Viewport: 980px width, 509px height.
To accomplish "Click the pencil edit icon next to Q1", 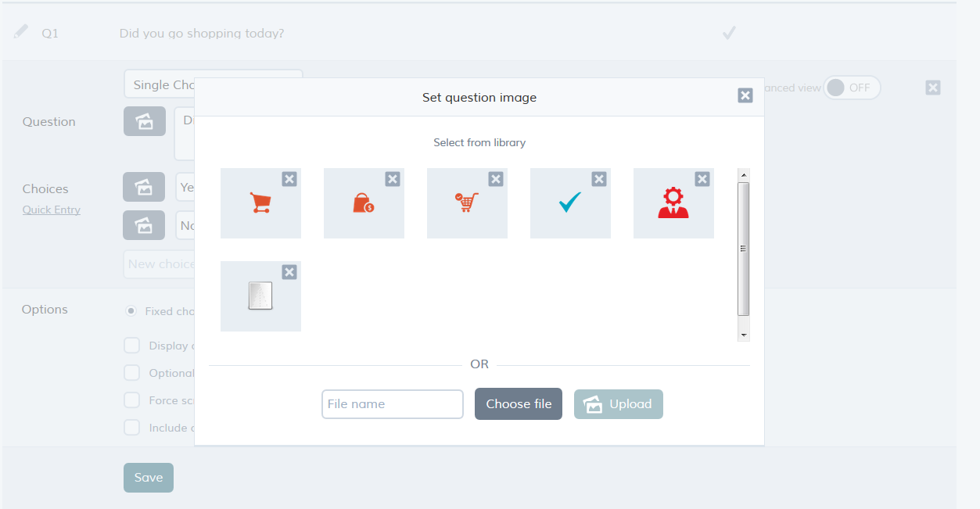I will 21,31.
